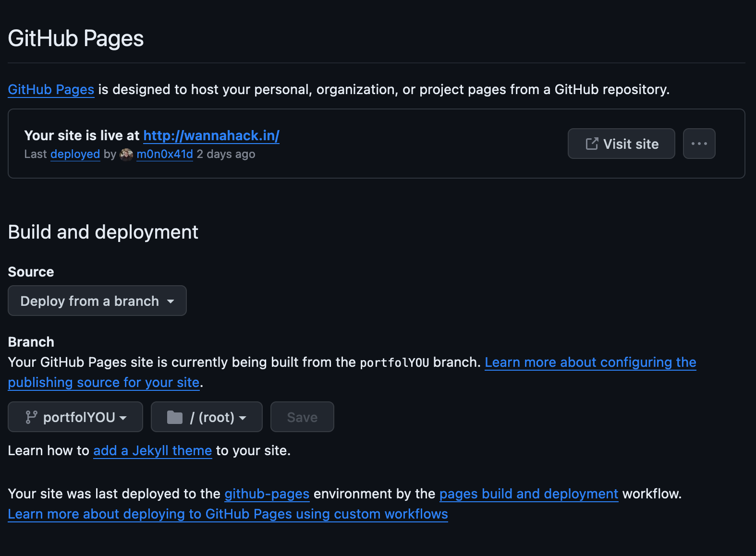Click the m0n0x41d user avatar
Screen dimensions: 756x556
coord(126,154)
